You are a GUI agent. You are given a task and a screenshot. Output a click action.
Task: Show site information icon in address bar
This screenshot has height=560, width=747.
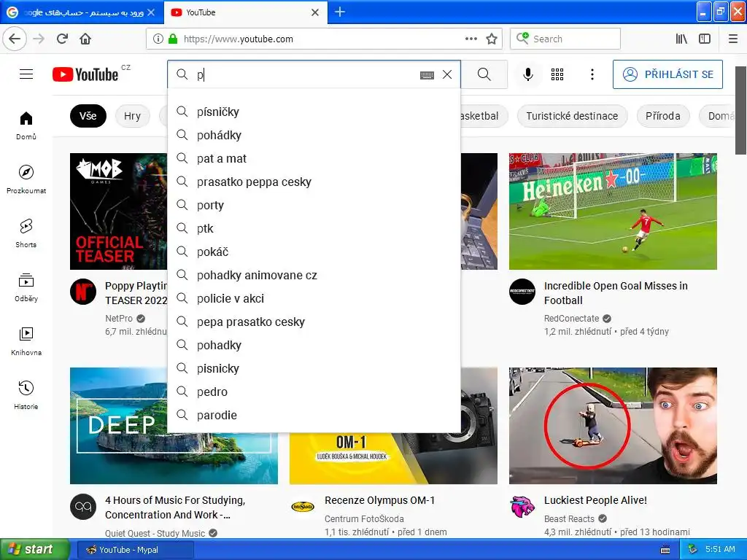coord(158,39)
